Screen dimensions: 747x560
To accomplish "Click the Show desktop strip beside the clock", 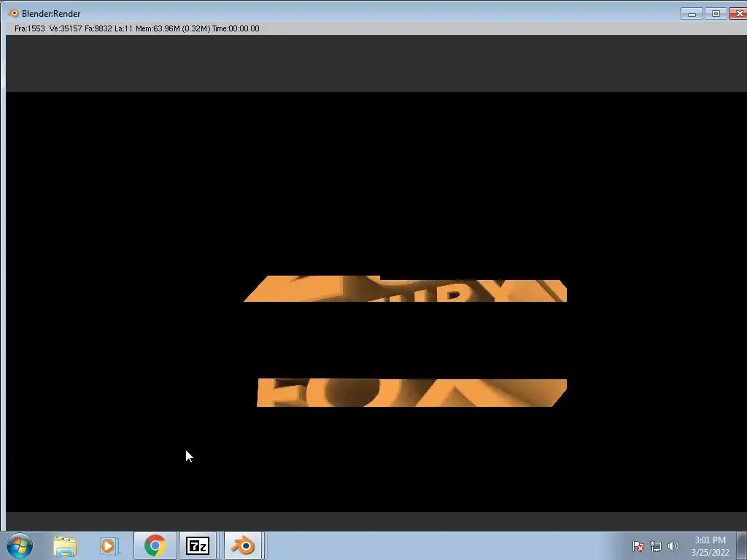I will 742,545.
